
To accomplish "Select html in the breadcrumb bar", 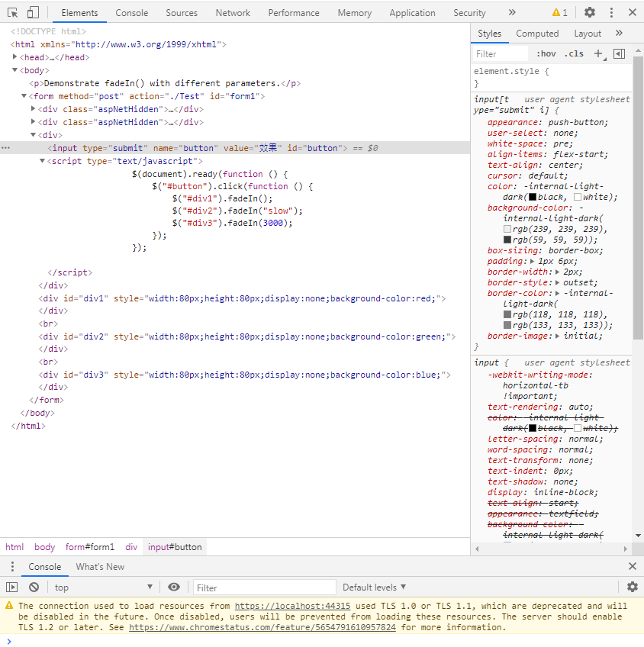I will point(14,547).
